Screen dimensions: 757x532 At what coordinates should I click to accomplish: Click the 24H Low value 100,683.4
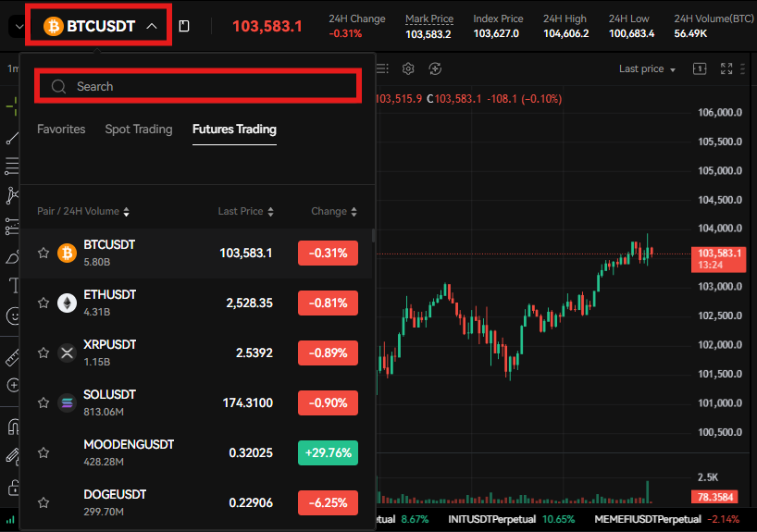click(x=631, y=34)
